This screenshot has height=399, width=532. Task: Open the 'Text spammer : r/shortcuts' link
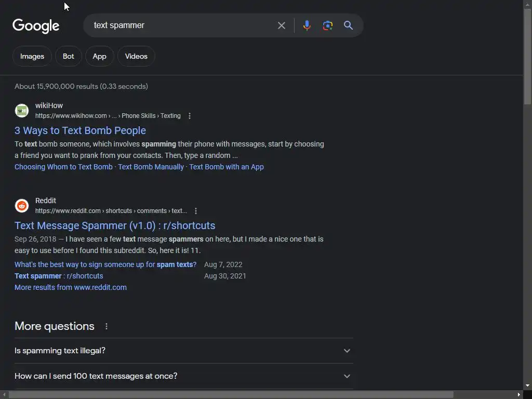(59, 276)
